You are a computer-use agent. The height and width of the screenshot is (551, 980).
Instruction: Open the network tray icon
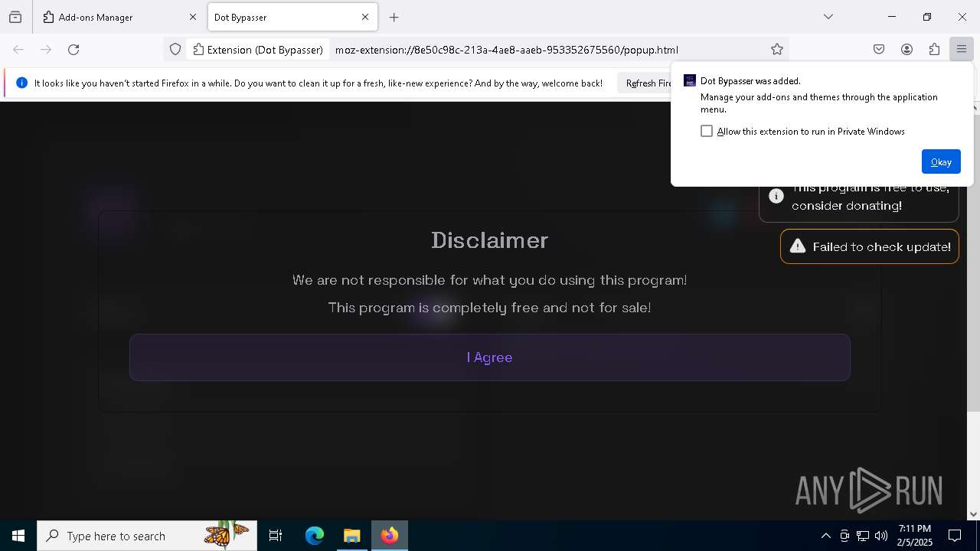pyautogui.click(x=863, y=536)
